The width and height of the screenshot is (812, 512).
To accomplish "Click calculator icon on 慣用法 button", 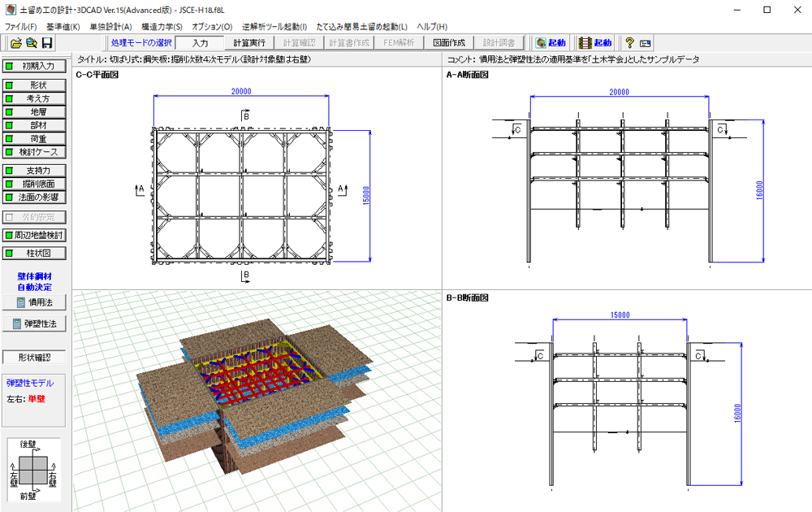I will point(21,302).
